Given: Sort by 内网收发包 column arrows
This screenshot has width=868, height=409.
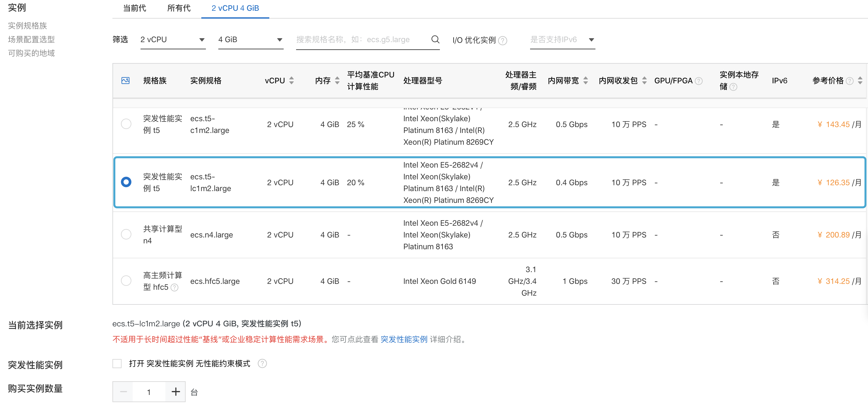Looking at the screenshot, I should coord(644,80).
